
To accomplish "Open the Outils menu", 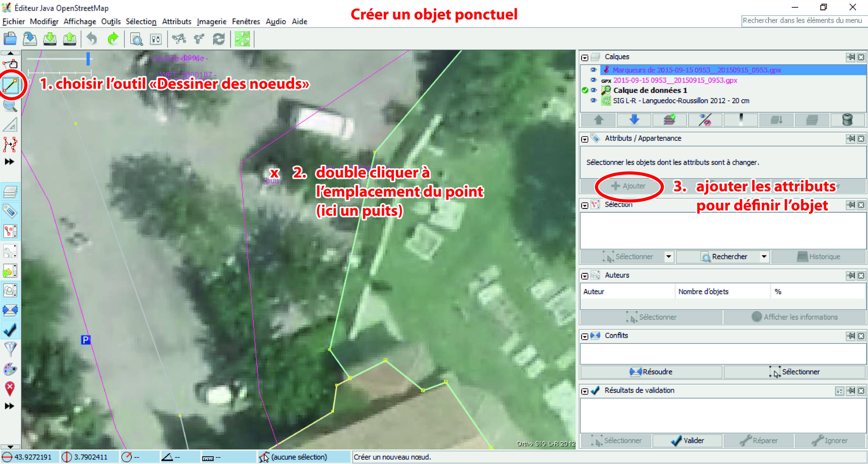I will [111, 22].
